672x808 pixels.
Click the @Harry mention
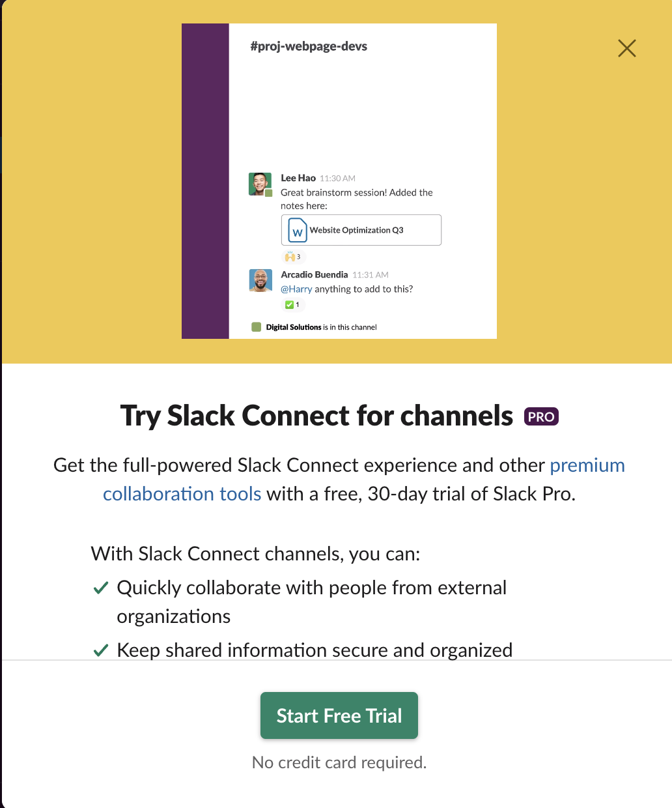click(x=296, y=289)
